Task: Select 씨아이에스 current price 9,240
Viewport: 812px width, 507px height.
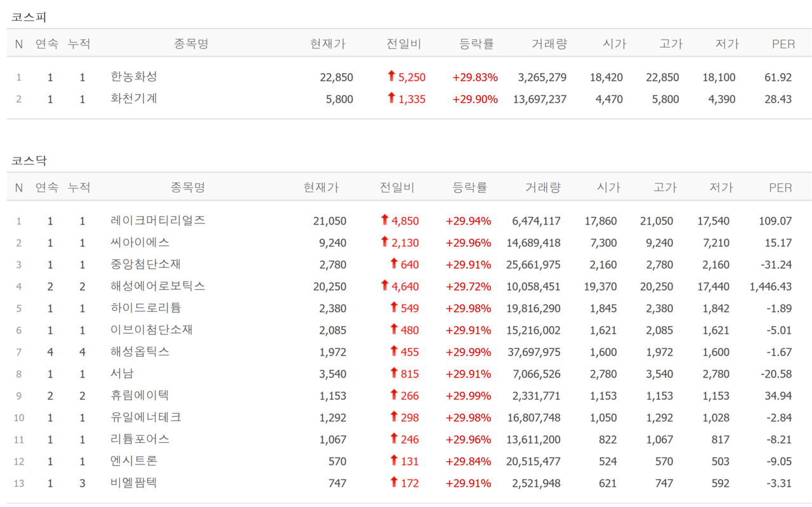Action: 333,243
